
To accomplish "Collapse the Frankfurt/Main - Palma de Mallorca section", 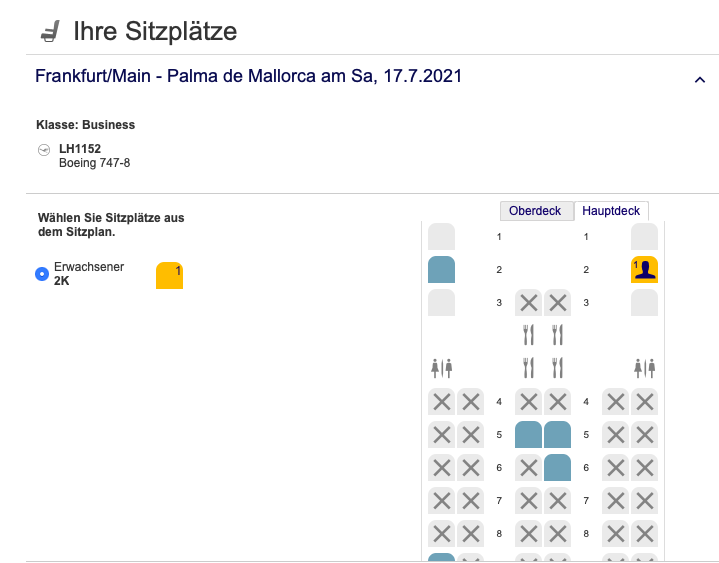I will [x=699, y=79].
